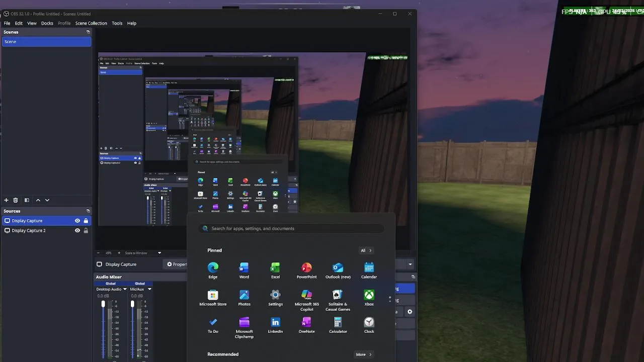Viewport: 644px width, 362px height.
Task: Open the Profile menu
Action: pyautogui.click(x=64, y=23)
